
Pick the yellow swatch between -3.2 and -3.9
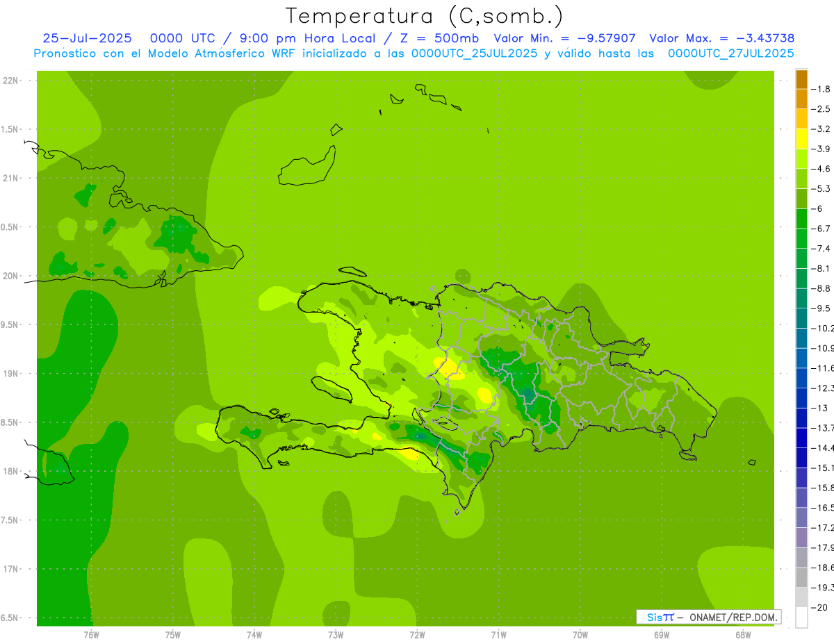point(801,139)
